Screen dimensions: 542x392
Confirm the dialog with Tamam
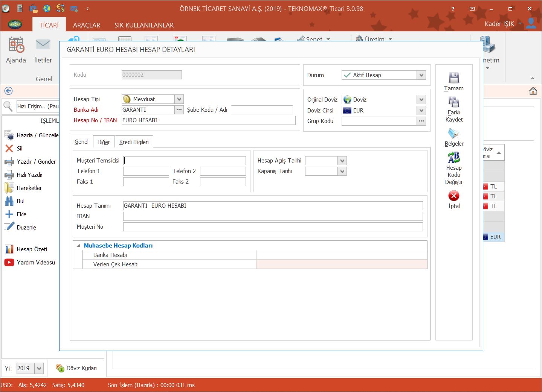(x=454, y=82)
